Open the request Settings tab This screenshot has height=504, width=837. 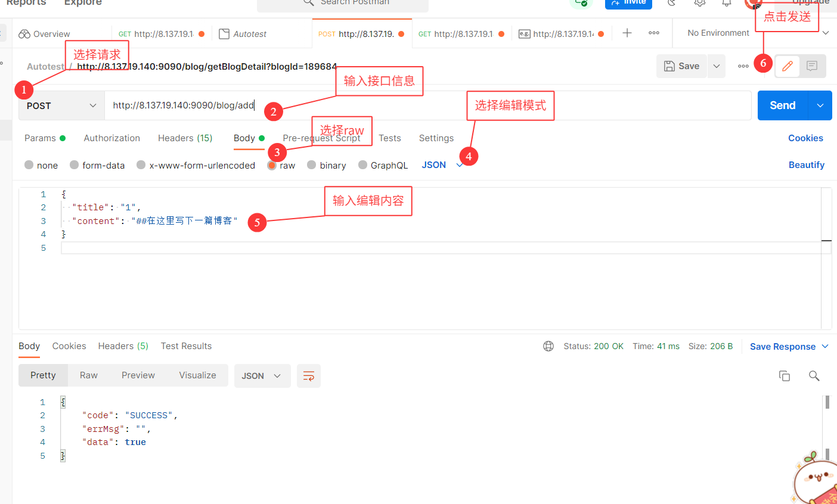(436, 138)
